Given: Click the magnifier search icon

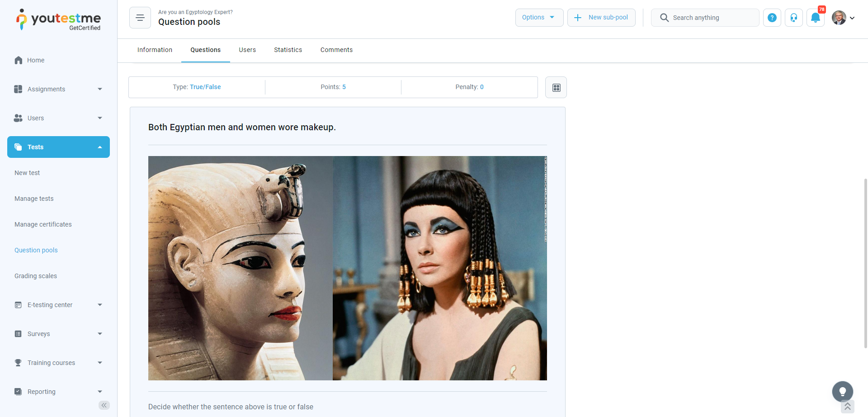Looking at the screenshot, I should point(664,18).
